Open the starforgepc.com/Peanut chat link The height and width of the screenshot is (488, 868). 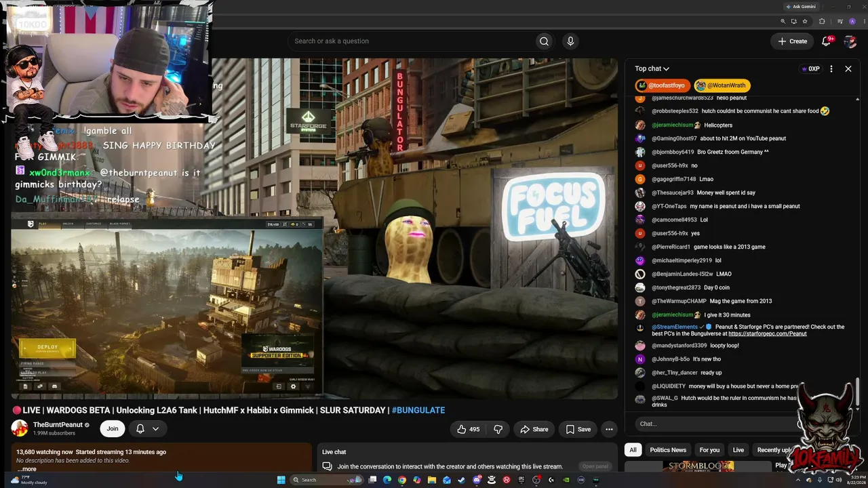tap(768, 333)
